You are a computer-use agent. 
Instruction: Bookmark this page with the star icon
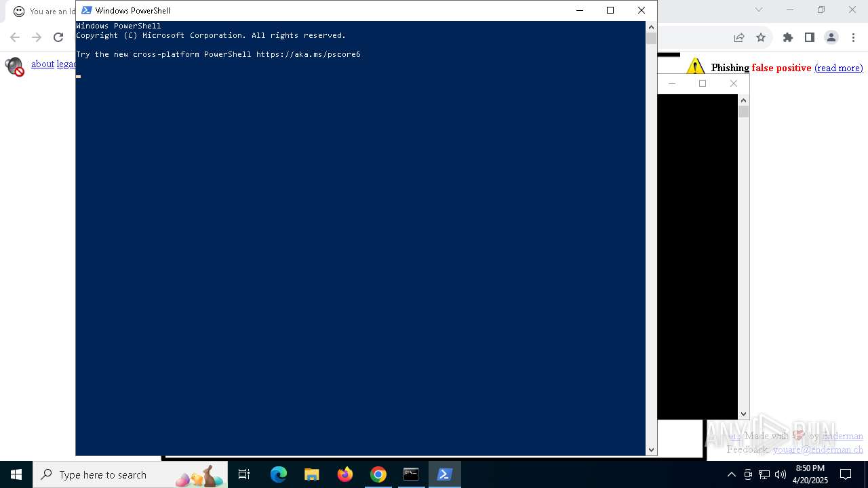pos(761,37)
